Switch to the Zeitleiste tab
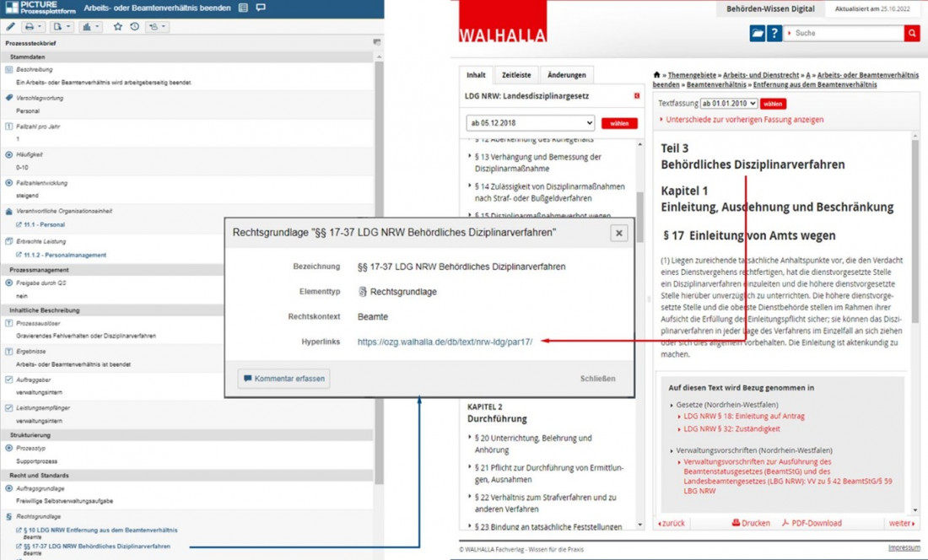The height and width of the screenshot is (560, 928). (515, 75)
